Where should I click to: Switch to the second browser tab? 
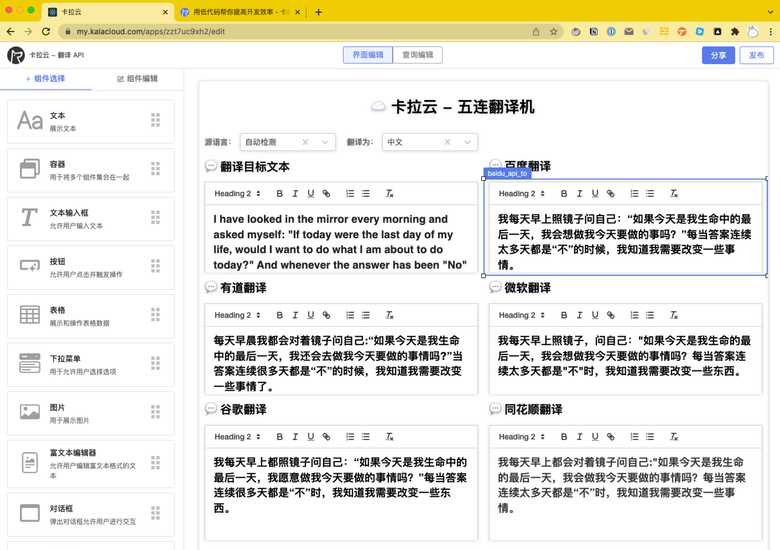(241, 12)
